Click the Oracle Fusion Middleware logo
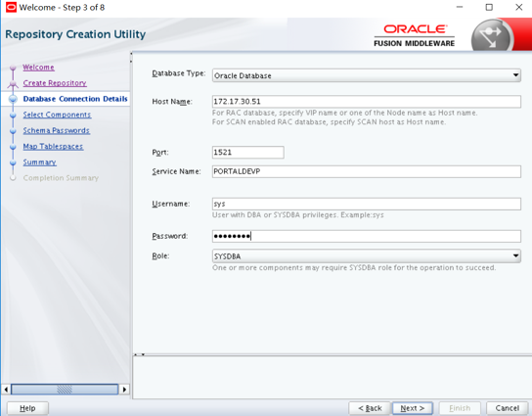532x416 pixels. coord(415,35)
